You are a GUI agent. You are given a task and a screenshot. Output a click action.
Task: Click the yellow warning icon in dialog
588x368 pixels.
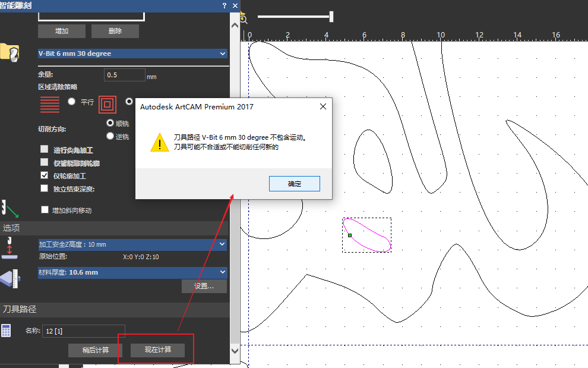coord(160,142)
